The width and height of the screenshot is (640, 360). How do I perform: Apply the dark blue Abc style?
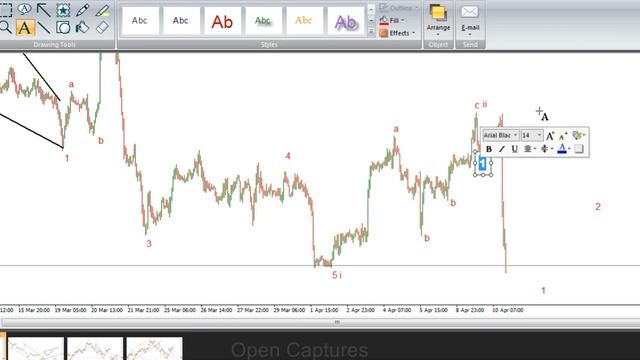[181, 20]
